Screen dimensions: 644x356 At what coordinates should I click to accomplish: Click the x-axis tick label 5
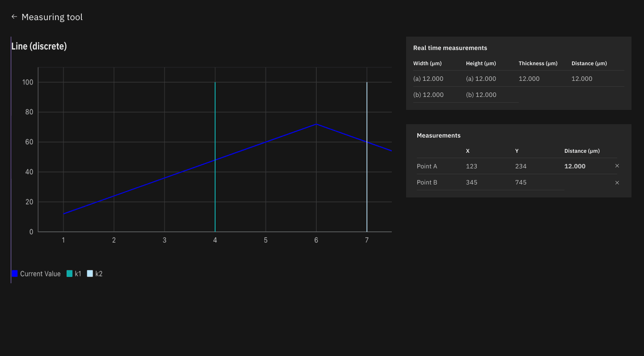[266, 240]
